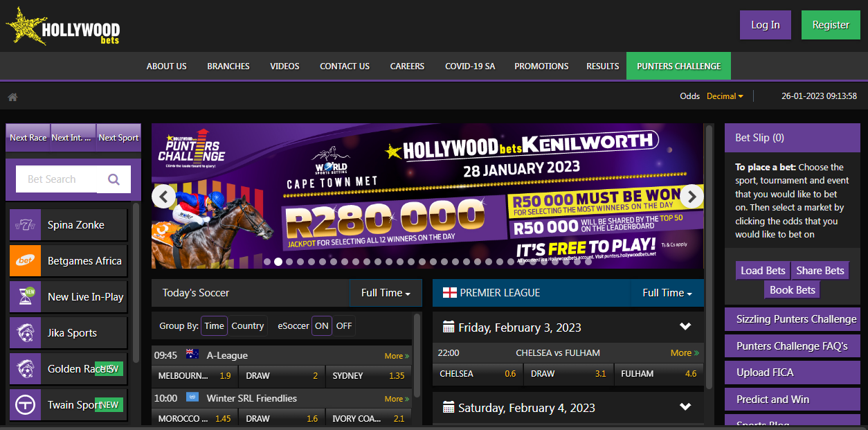Screen dimensions: 868x430
Task: Open the Promotions menu item
Action: tap(541, 66)
